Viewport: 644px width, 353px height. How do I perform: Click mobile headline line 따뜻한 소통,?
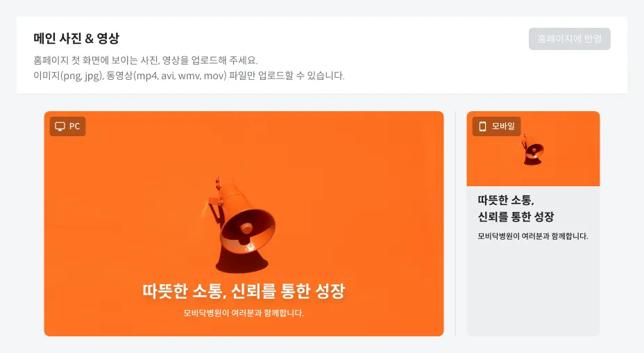[x=506, y=200]
